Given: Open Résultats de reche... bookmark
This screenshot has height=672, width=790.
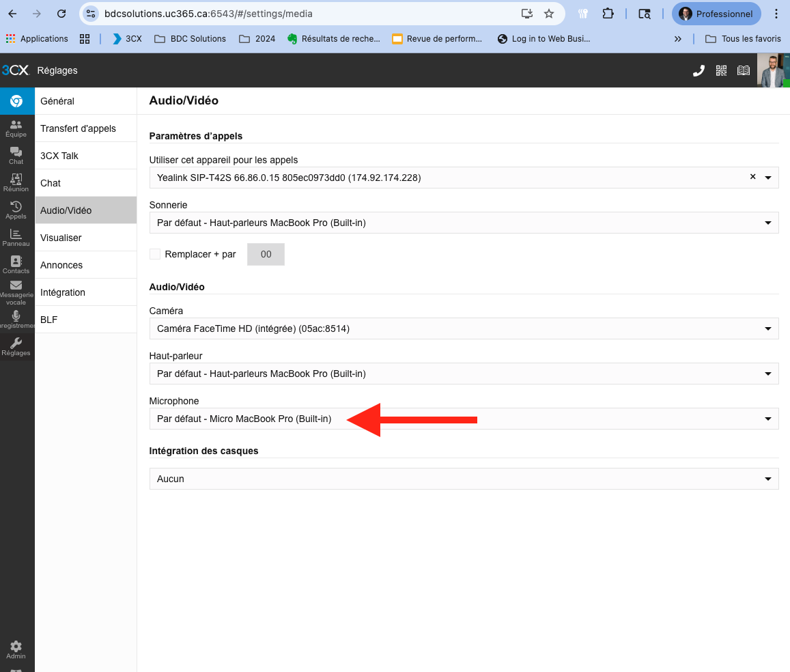Looking at the screenshot, I should [x=333, y=39].
